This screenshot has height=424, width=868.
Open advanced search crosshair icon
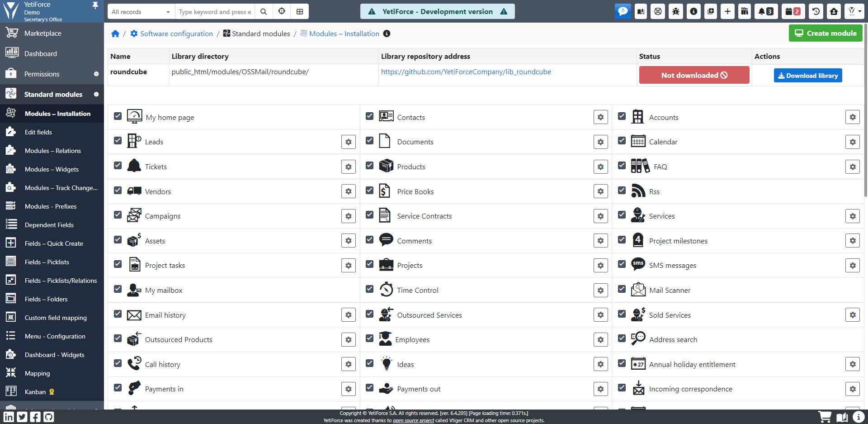coord(282,12)
